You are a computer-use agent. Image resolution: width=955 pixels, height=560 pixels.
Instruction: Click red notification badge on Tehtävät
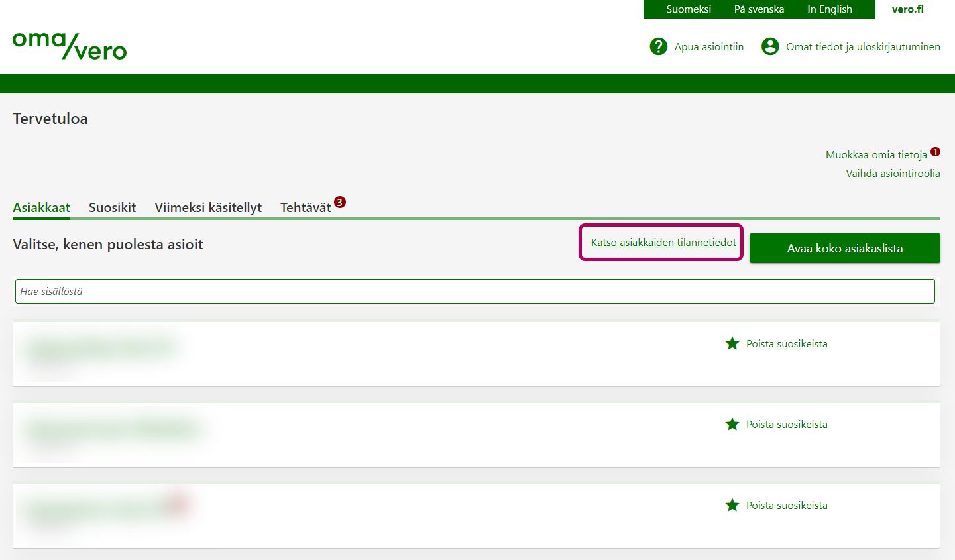(340, 202)
